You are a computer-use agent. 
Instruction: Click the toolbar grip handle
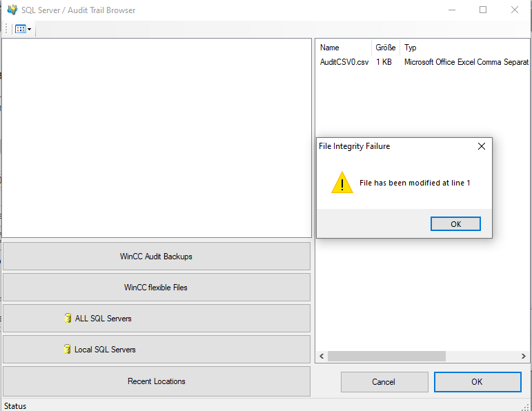tap(6, 28)
